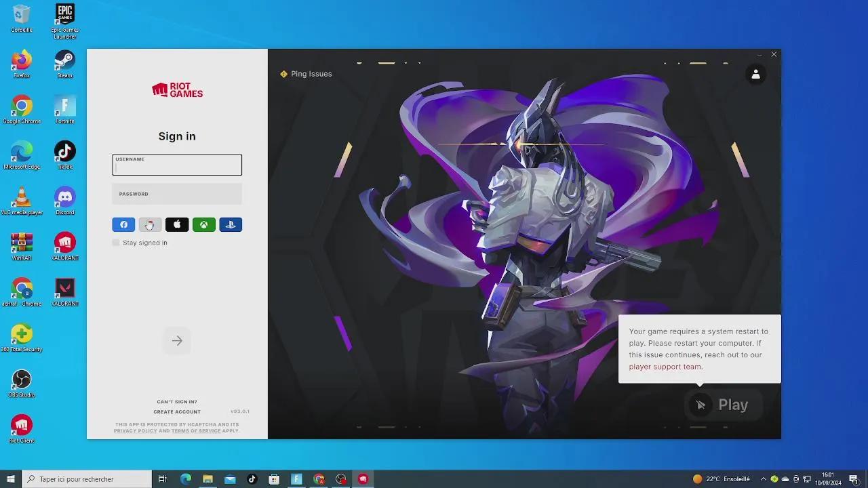The image size is (868, 488).
Task: Select the WinRAR desktop icon
Action: [x=22, y=247]
